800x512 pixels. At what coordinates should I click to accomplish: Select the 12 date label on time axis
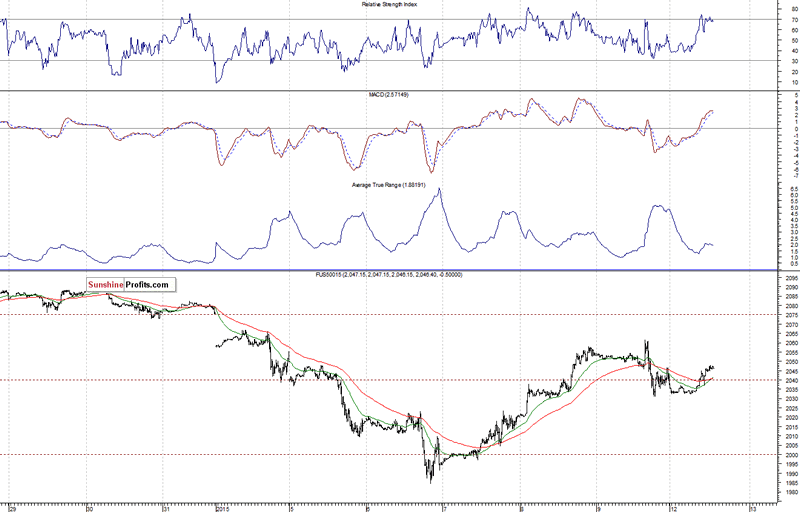pyautogui.click(x=675, y=506)
